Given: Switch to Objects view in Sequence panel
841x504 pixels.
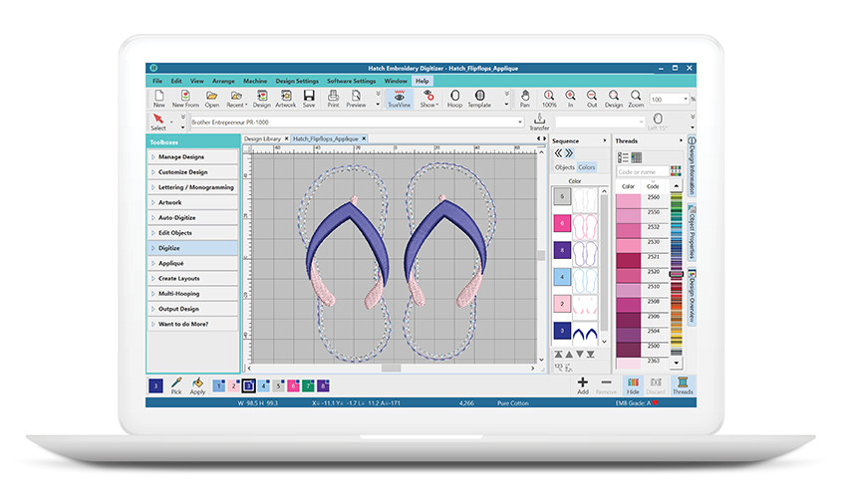Looking at the screenshot, I should pyautogui.click(x=565, y=167).
